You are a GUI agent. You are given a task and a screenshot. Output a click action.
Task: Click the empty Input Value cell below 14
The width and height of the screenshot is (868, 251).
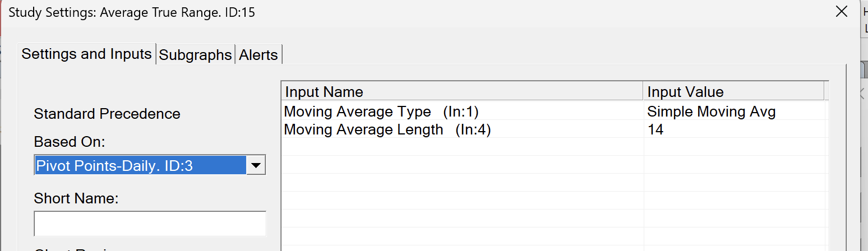click(x=733, y=147)
